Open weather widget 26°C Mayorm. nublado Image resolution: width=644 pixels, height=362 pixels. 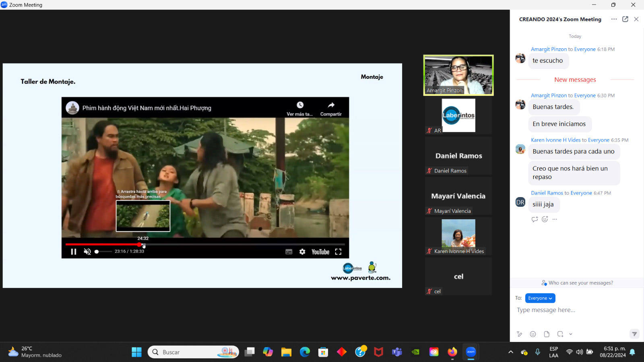coord(35,352)
